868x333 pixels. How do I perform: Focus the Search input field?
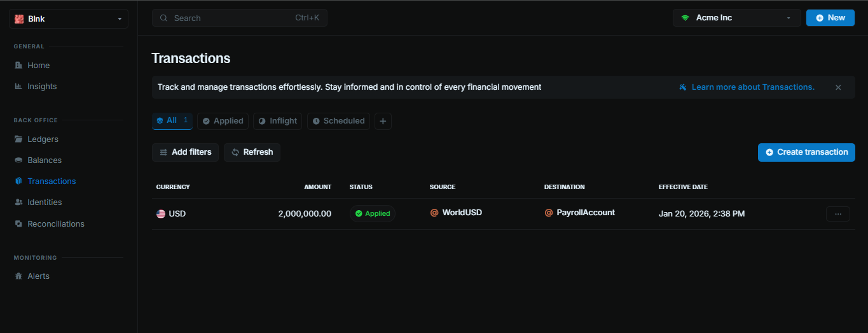(x=239, y=18)
